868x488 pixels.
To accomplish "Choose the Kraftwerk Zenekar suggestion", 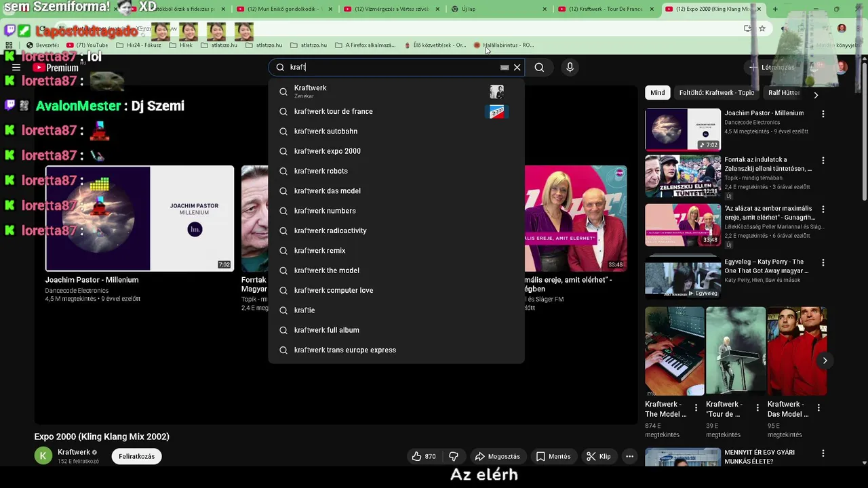I will click(397, 91).
